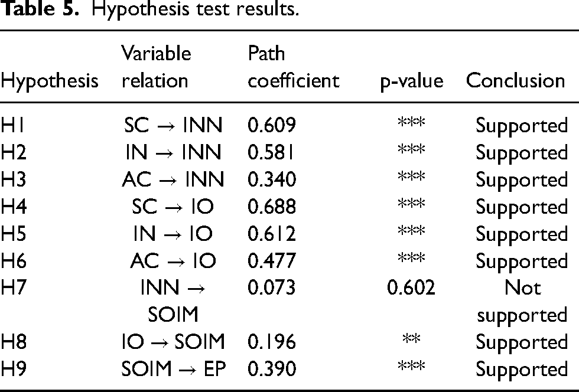Click the IO → SOIM relation cell

pos(173,342)
